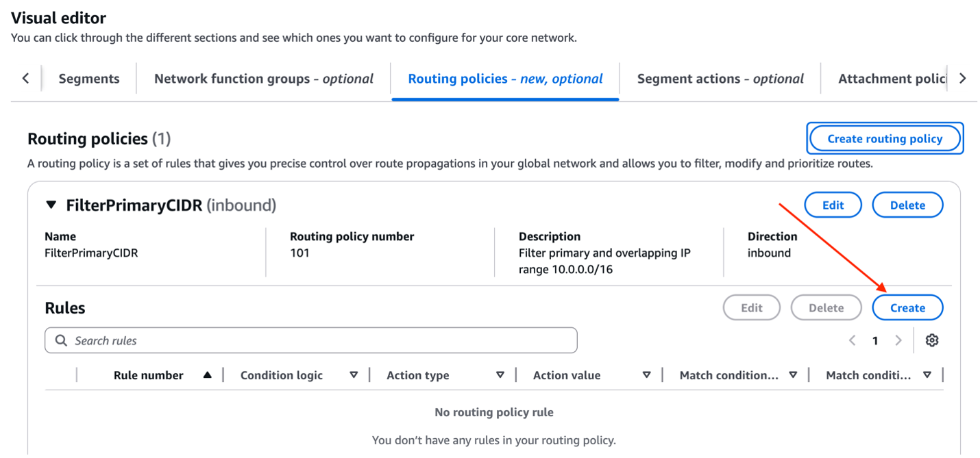The image size is (980, 458).
Task: Switch to the Segments tab
Action: click(x=88, y=78)
